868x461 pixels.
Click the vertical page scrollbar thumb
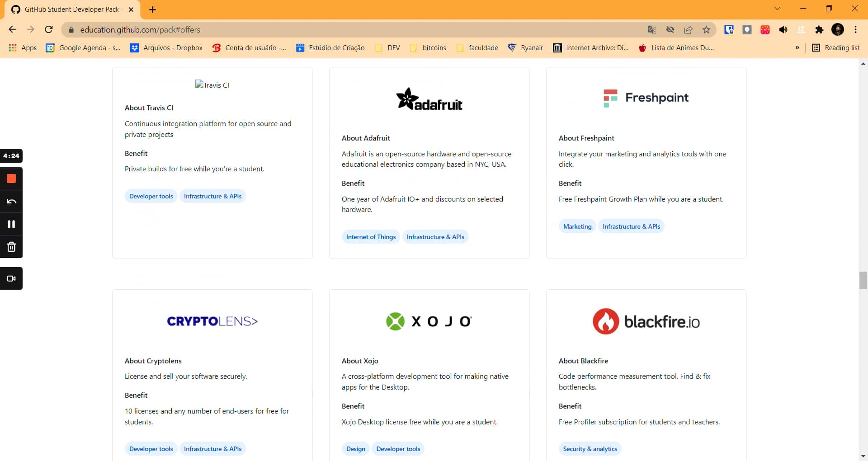pyautogui.click(x=863, y=280)
